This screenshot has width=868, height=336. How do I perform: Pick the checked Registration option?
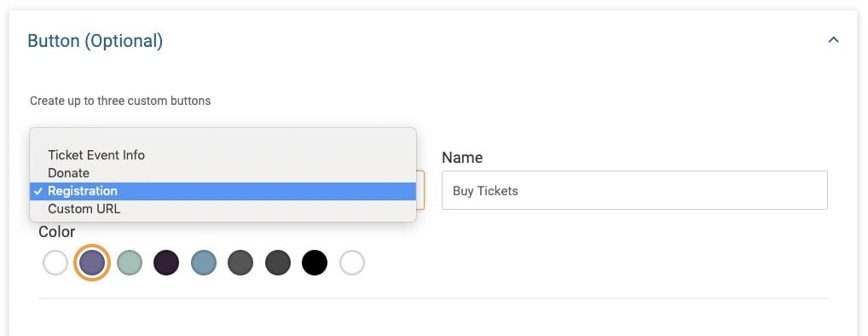coord(223,191)
